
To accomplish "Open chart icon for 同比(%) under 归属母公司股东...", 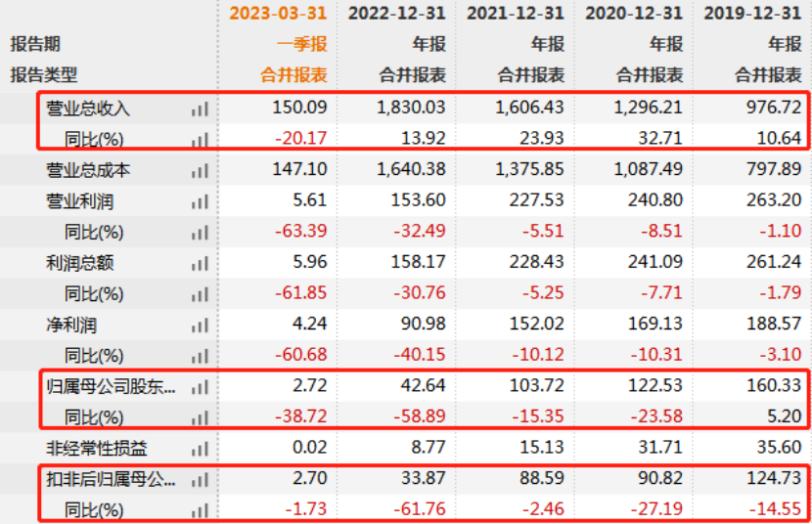I will pyautogui.click(x=200, y=416).
